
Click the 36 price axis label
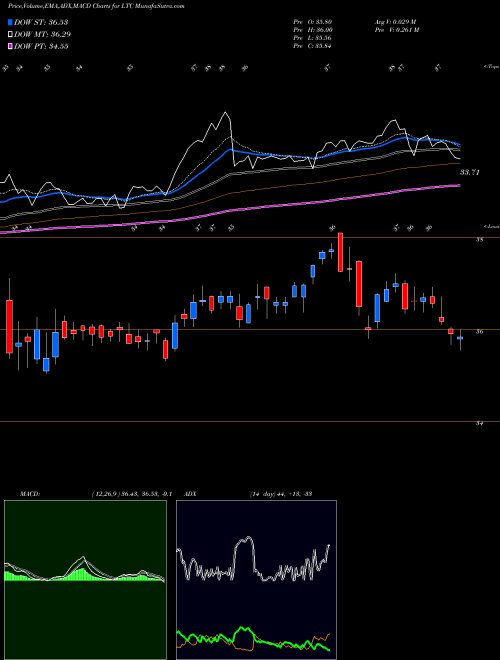(x=479, y=332)
